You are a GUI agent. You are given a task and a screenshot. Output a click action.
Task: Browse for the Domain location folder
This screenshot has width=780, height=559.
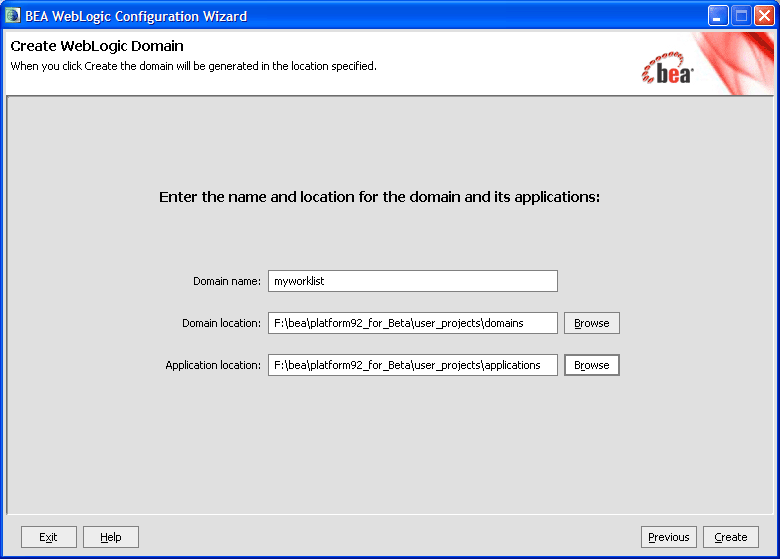[x=591, y=323]
